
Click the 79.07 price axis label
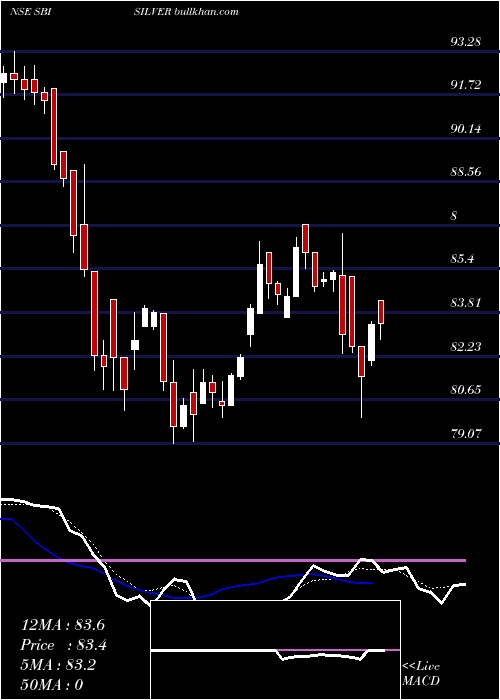[466, 433]
